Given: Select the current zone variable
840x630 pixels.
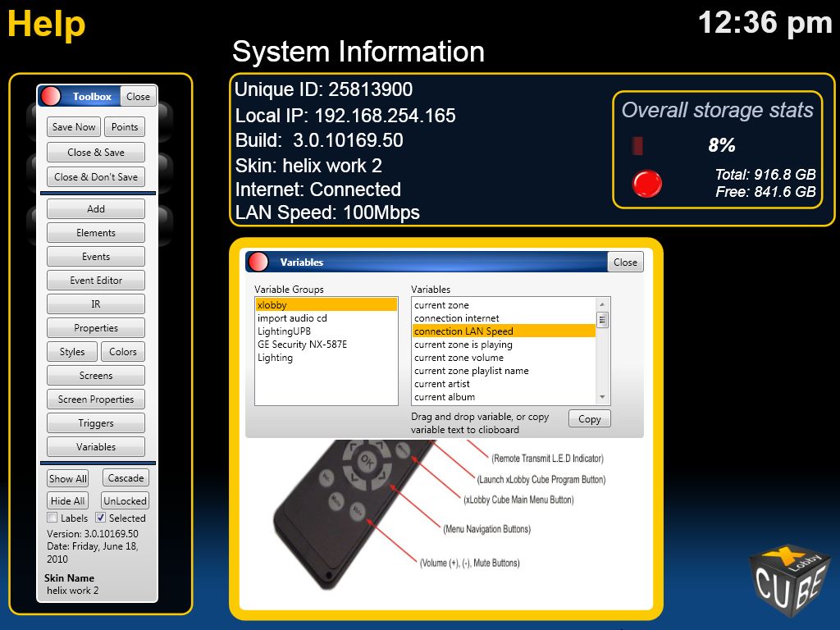Looking at the screenshot, I should click(x=504, y=305).
